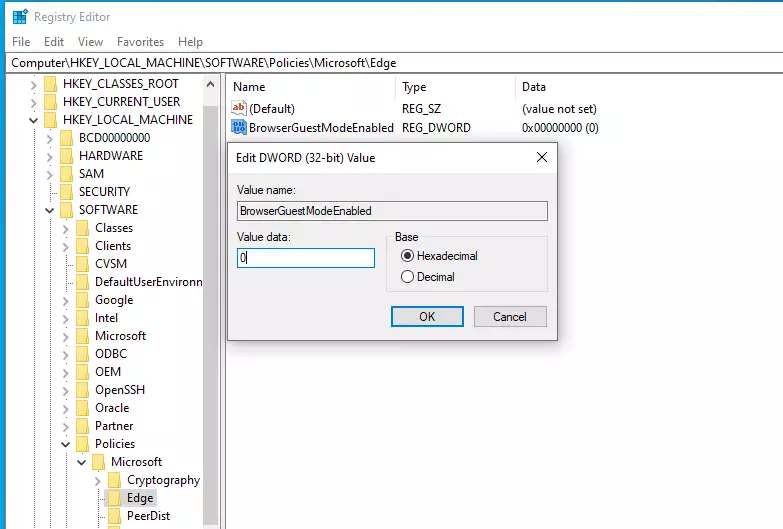Select the DefaultUserEnvironn tree entry
The image size is (783, 529).
148,282
